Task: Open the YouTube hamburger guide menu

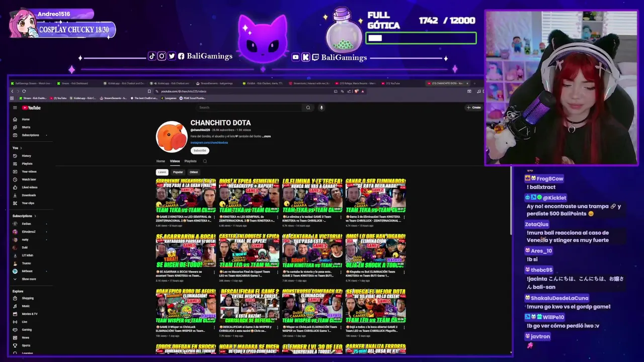Action: coord(15,108)
